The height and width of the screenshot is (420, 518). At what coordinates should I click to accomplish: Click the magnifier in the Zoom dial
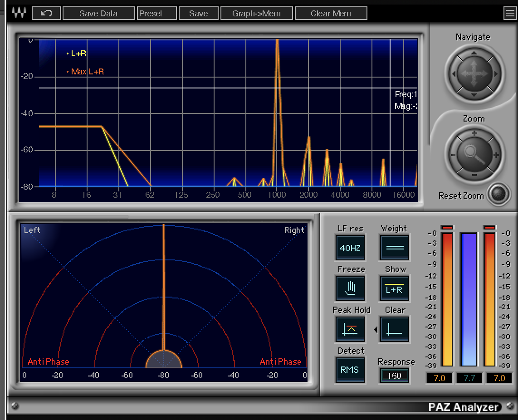click(x=474, y=155)
